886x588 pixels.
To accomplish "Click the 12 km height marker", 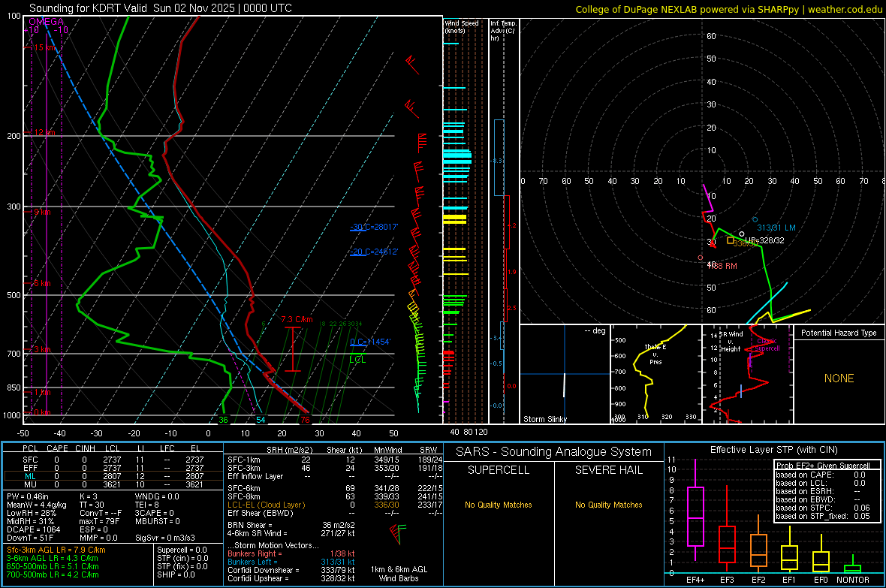I will click(x=44, y=132).
